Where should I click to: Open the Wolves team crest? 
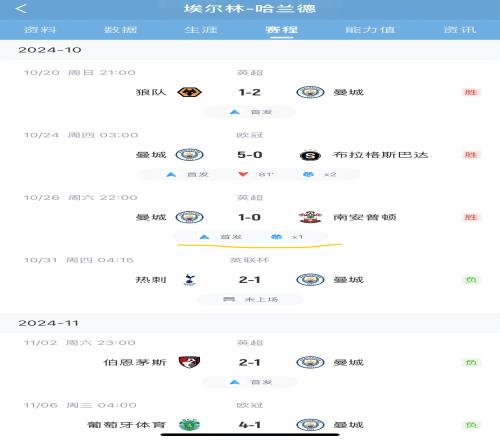[x=189, y=92]
